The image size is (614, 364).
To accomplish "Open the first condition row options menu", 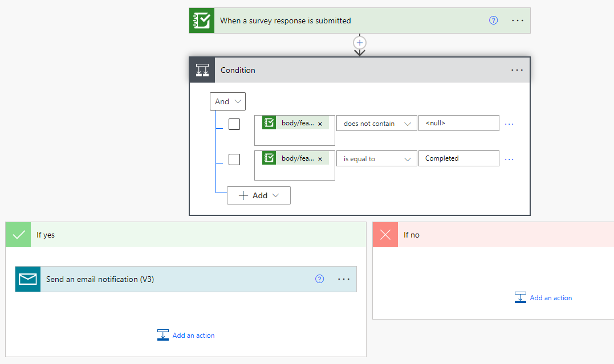I will click(509, 124).
